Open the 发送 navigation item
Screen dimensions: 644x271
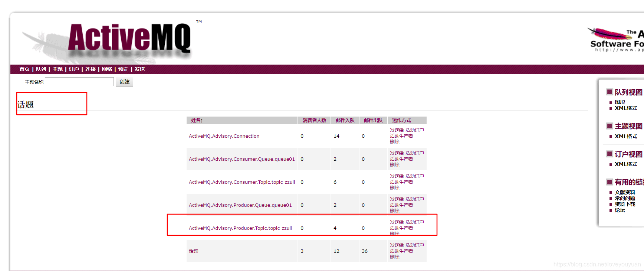(x=140, y=69)
